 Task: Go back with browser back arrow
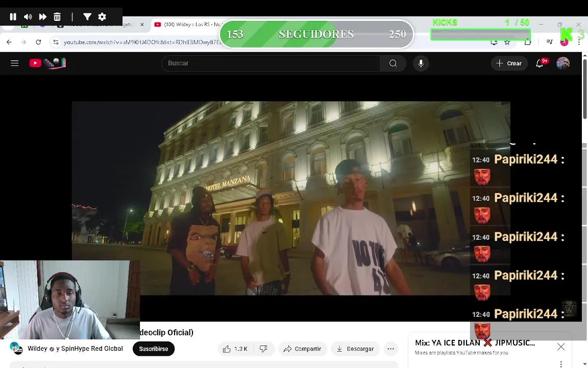[9, 42]
